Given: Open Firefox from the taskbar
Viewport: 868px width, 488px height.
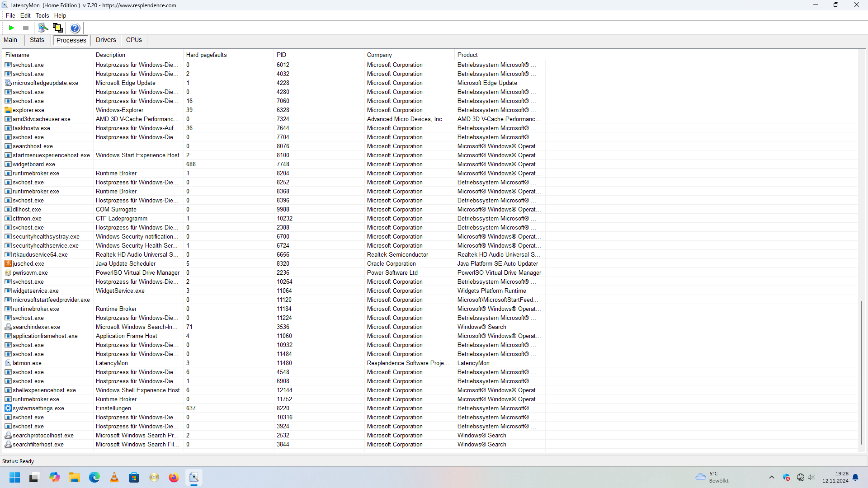Looking at the screenshot, I should point(174,478).
